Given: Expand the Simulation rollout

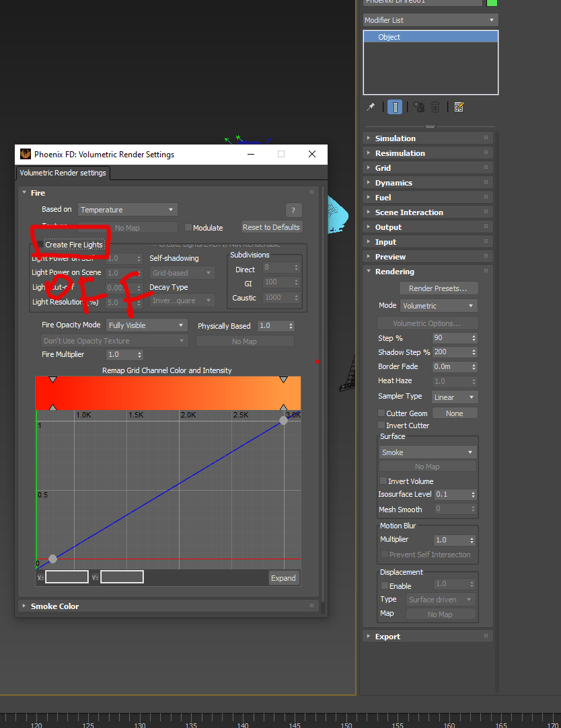Looking at the screenshot, I should (428, 138).
